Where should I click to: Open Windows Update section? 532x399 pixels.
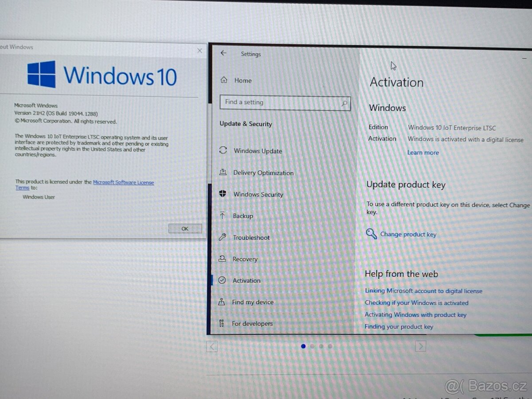tap(258, 151)
